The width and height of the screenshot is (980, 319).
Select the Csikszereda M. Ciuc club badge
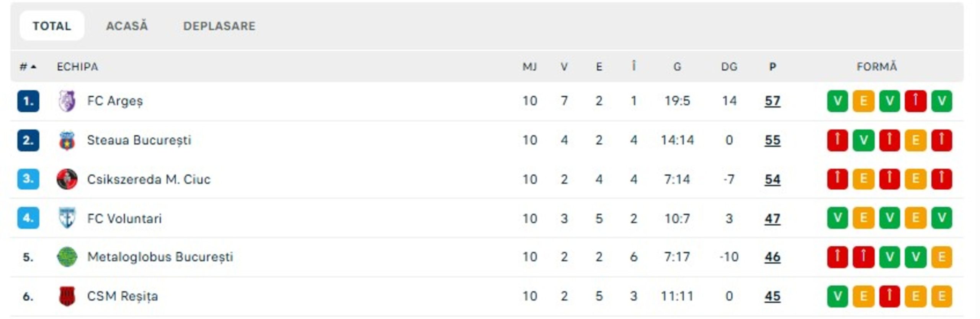coord(67,180)
